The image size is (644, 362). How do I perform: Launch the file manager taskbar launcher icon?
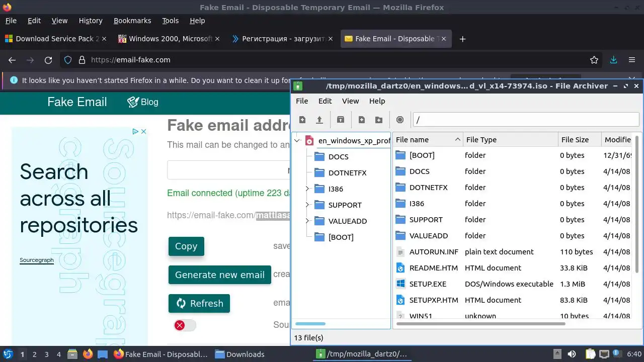click(x=72, y=354)
